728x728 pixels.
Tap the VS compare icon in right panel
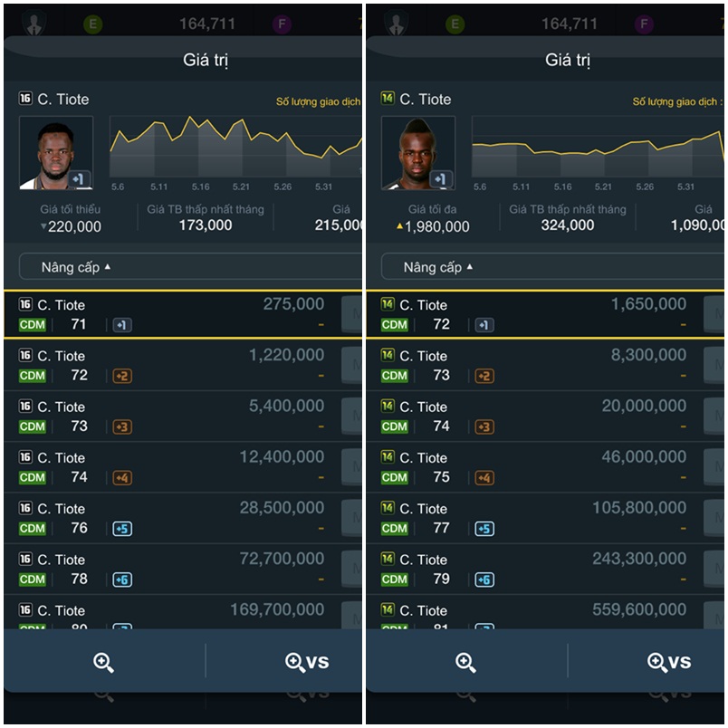click(668, 662)
